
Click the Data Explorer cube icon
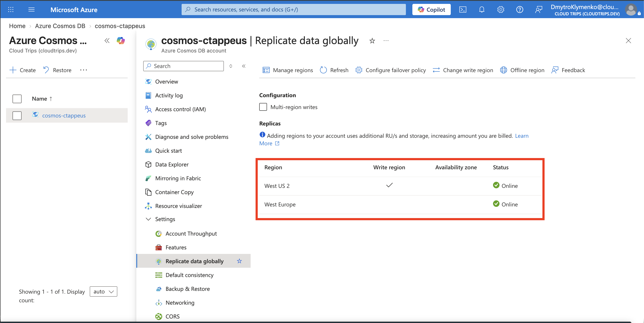[148, 164]
